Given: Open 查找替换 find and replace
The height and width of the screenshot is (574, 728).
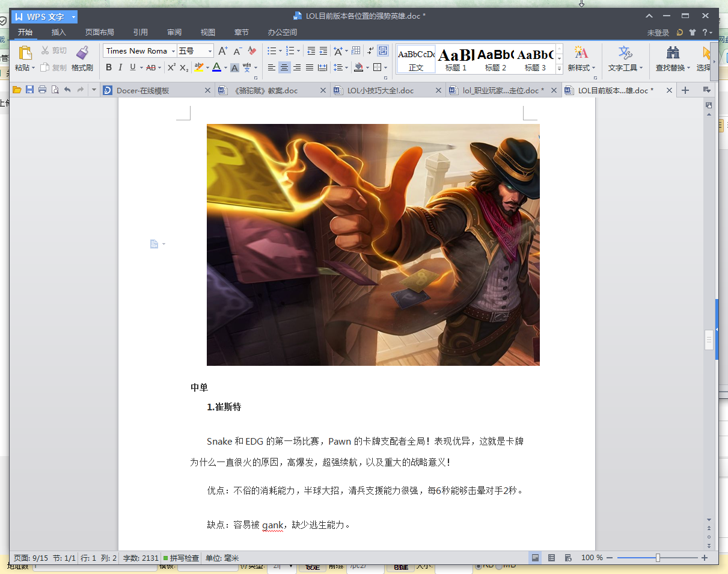Looking at the screenshot, I should (673, 59).
